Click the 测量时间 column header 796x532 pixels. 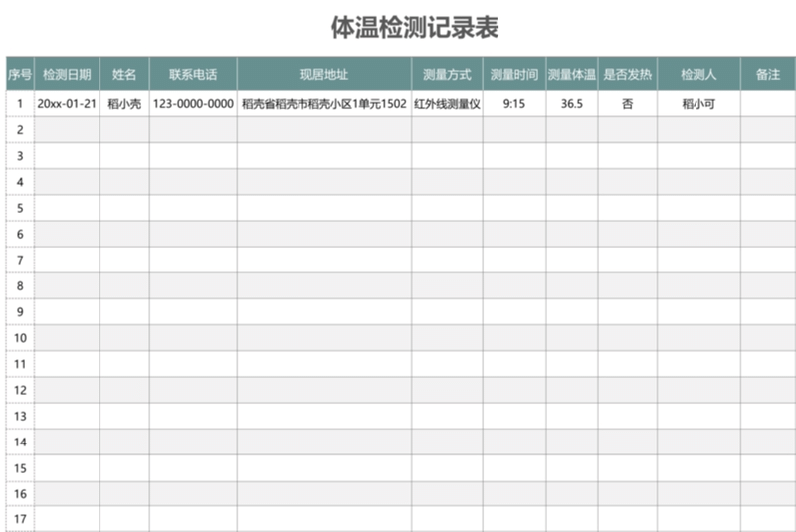514,75
